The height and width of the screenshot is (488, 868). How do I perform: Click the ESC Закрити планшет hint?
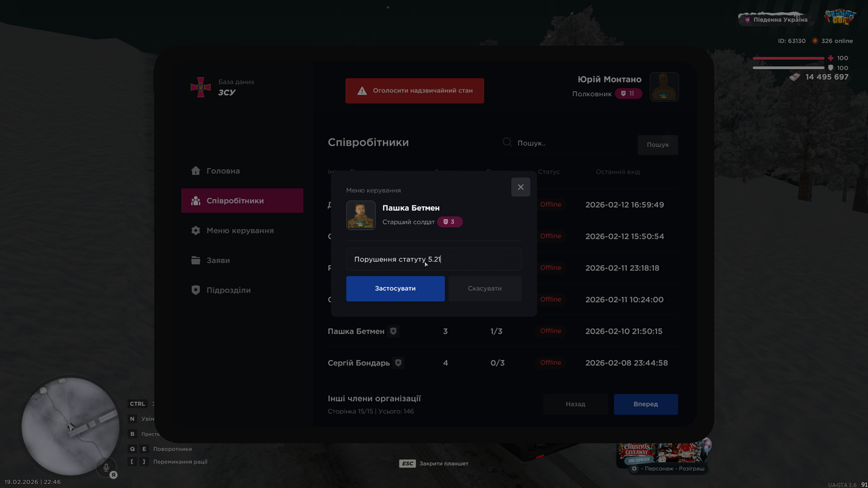click(433, 464)
